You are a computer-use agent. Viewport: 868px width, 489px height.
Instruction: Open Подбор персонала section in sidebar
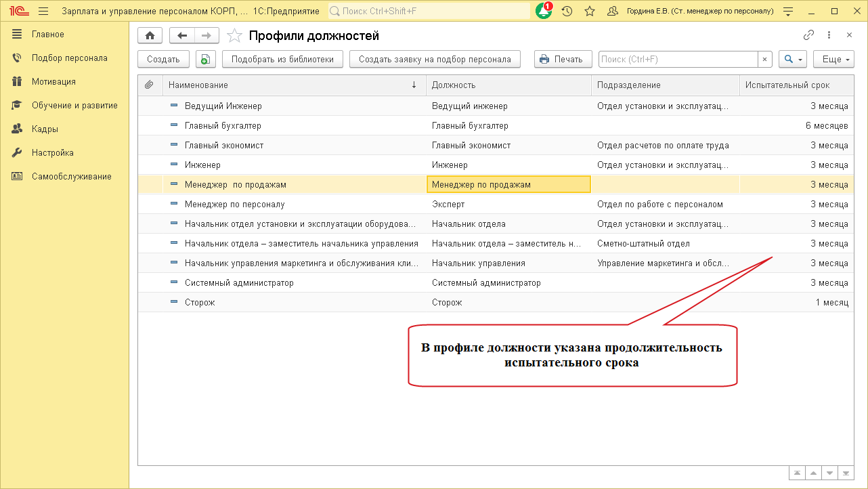pos(69,58)
